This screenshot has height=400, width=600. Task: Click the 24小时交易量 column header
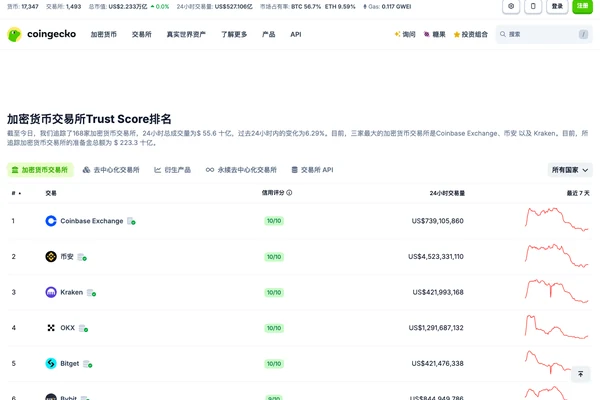[x=447, y=193]
